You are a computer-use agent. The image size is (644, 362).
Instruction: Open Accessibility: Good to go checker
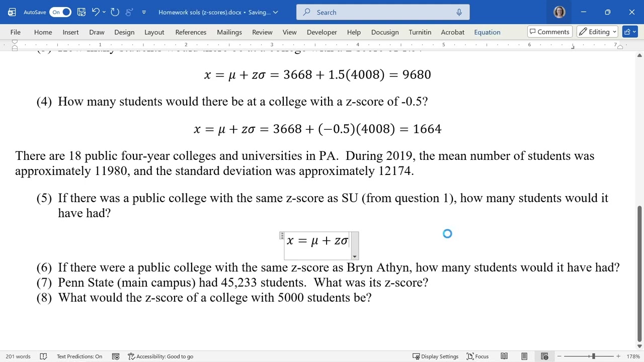pyautogui.click(x=160, y=356)
